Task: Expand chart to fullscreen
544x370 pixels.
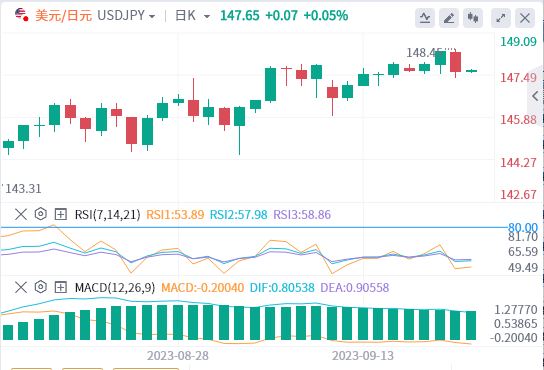Action: [501, 18]
